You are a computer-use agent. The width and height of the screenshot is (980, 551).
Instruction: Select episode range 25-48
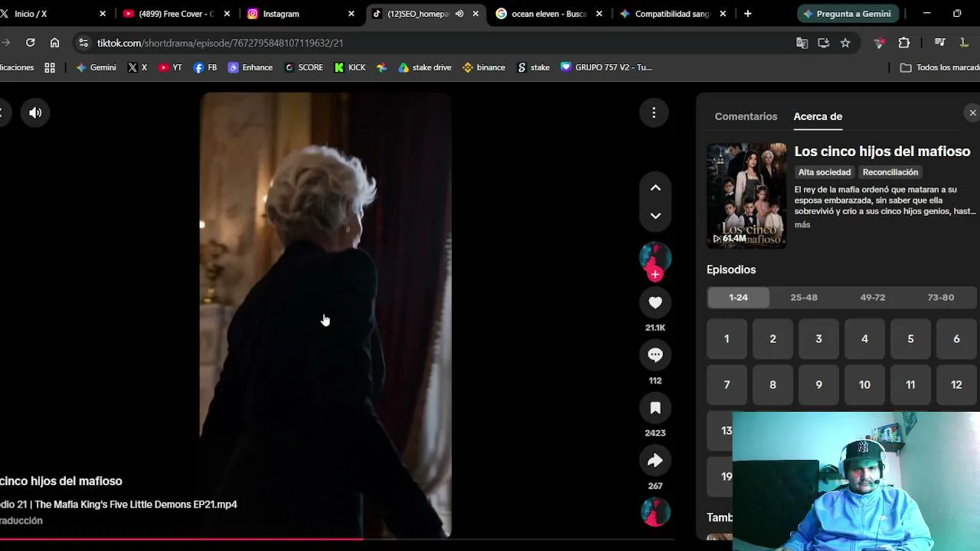(x=804, y=297)
